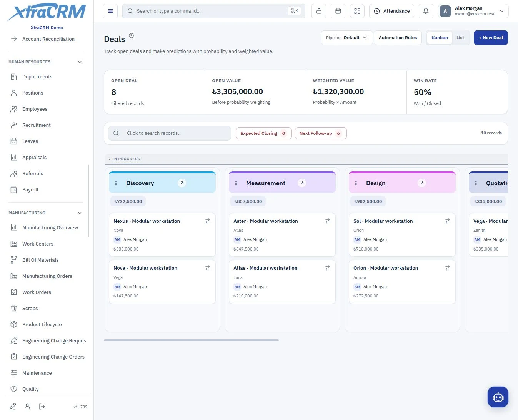Click the notifications bell icon
518x420 pixels.
[426, 11]
